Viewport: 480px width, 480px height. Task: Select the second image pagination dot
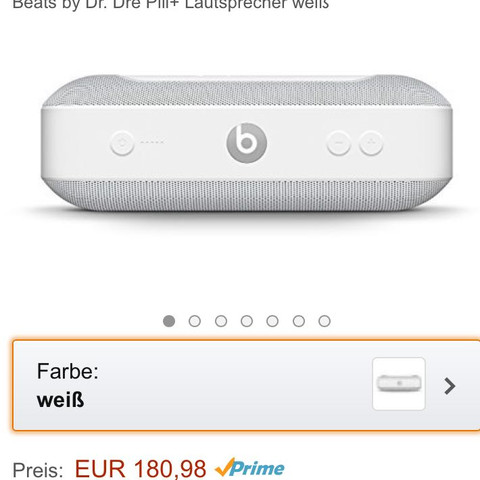coord(195,321)
